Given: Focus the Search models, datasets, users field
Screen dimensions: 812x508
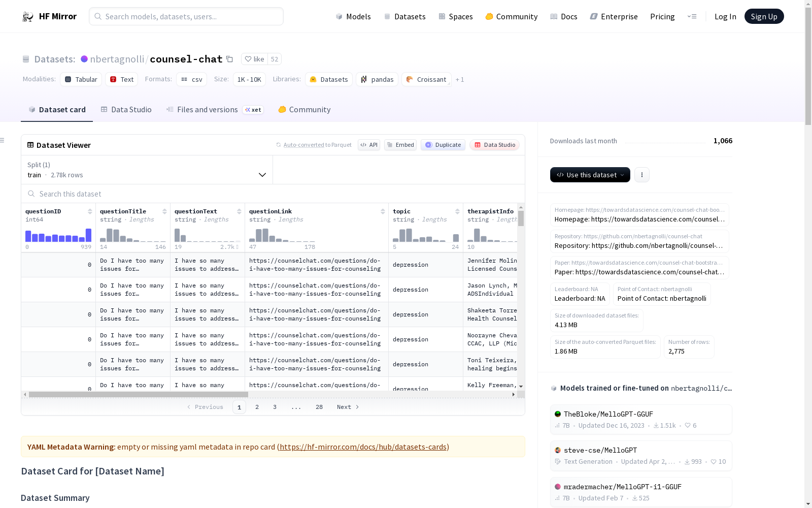Looking at the screenshot, I should coord(186,16).
